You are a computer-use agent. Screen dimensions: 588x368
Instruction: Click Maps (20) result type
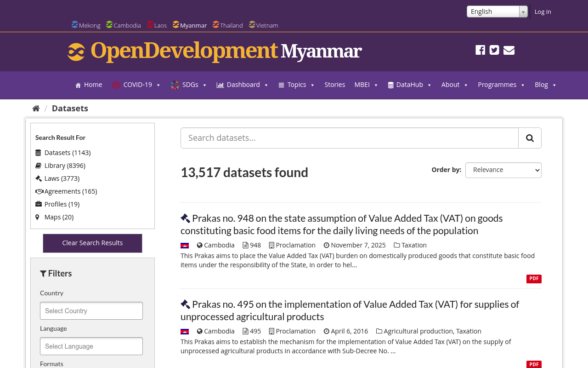point(59,217)
